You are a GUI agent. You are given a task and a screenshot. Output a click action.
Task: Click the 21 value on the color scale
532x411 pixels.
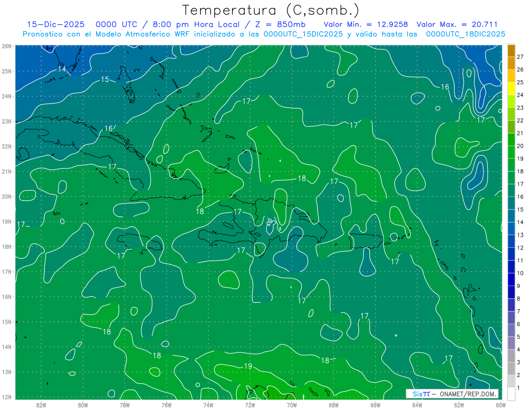point(520,133)
